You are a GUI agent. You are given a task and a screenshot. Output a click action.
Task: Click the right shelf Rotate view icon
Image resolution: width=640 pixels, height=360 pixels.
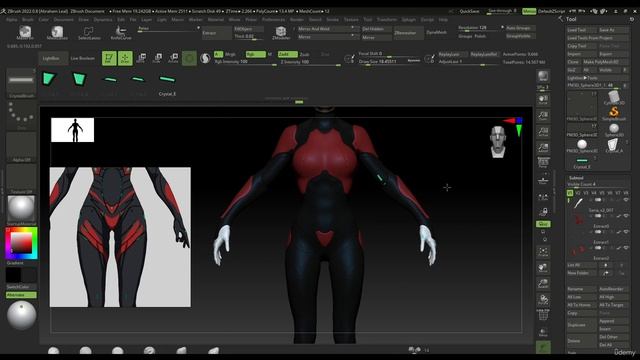click(x=543, y=300)
